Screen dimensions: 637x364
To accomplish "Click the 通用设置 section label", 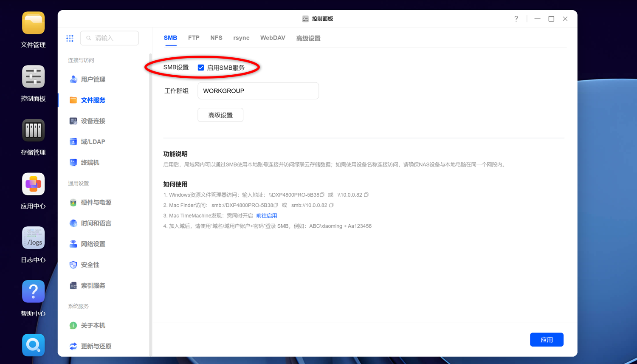I will pyautogui.click(x=79, y=183).
